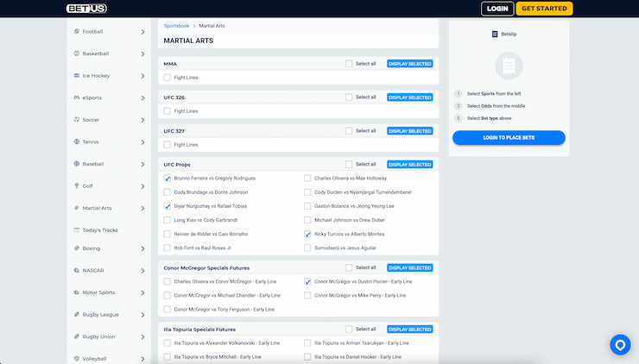Tick Select all for Ilia Topuria Specials

pyautogui.click(x=349, y=329)
